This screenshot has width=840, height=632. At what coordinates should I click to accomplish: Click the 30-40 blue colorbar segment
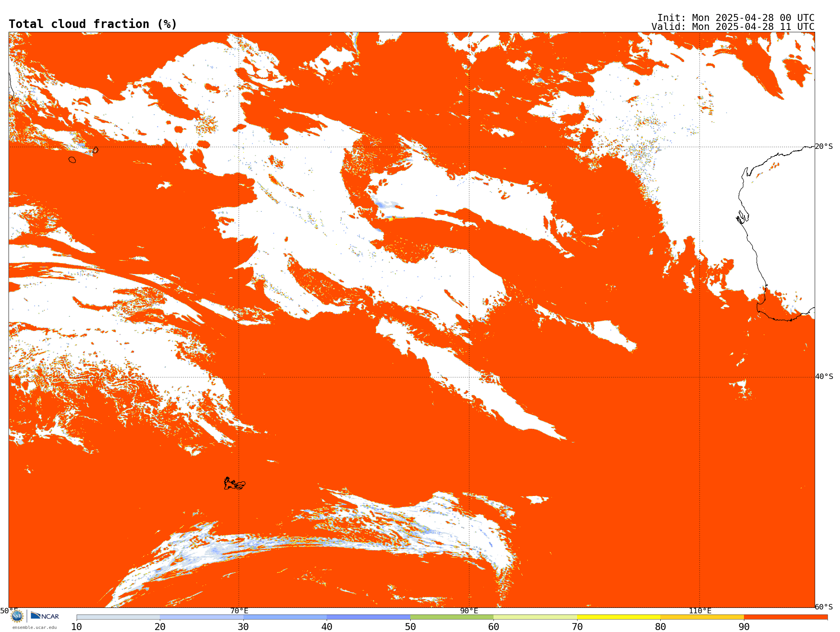click(x=285, y=617)
